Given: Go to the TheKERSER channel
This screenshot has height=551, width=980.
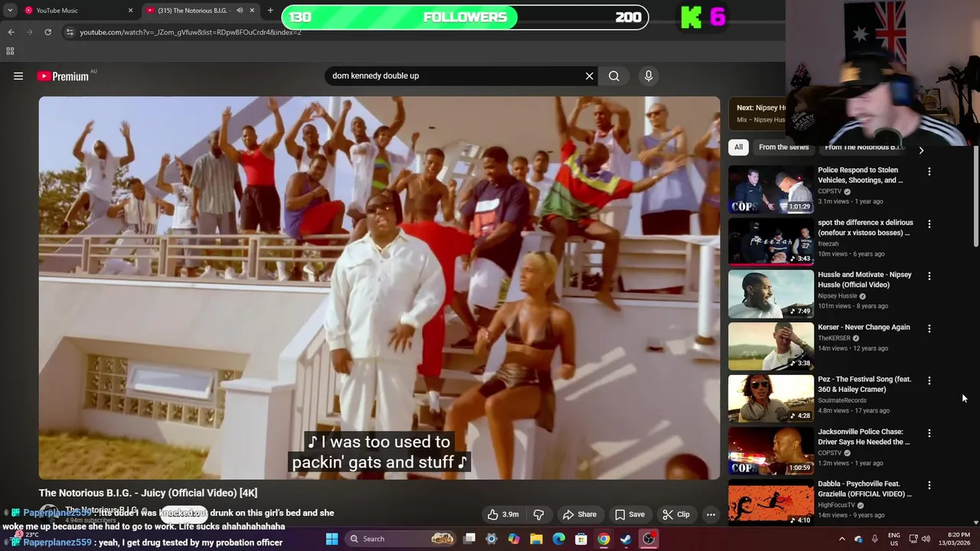Looking at the screenshot, I should pos(834,338).
